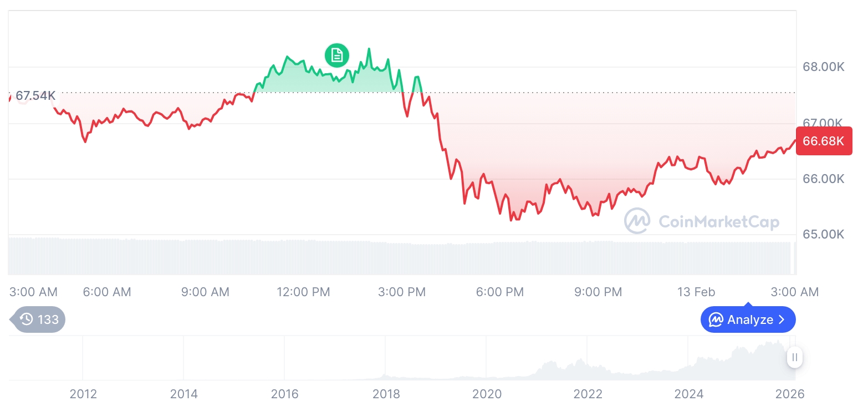Jump to 2012 on the history timeline
The width and height of the screenshot is (868, 406).
pyautogui.click(x=83, y=394)
